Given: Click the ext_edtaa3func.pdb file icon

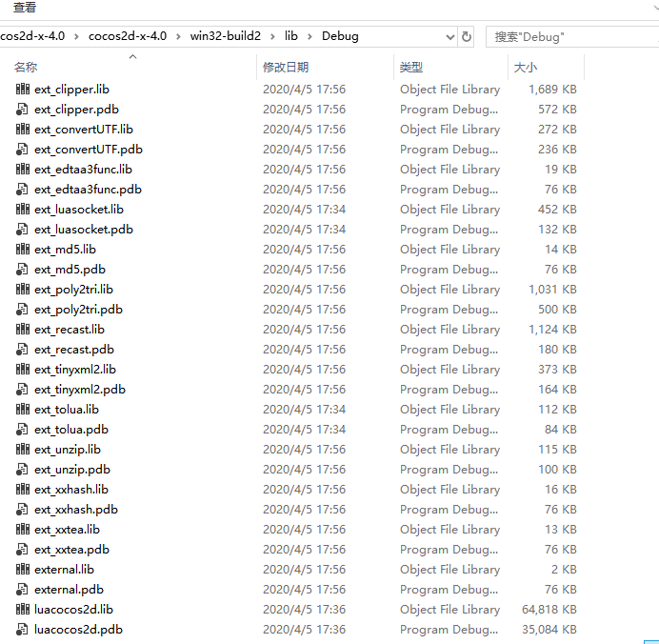Looking at the screenshot, I should 22,190.
